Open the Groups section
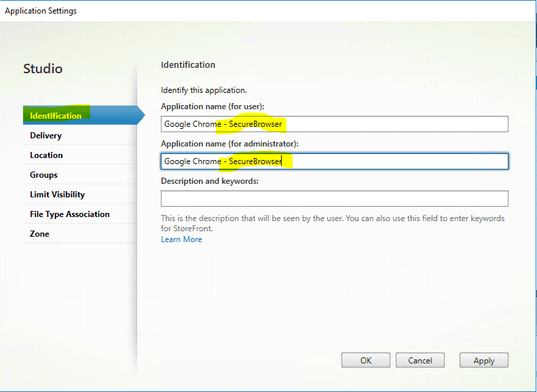This screenshot has width=537, height=392. tap(80, 175)
